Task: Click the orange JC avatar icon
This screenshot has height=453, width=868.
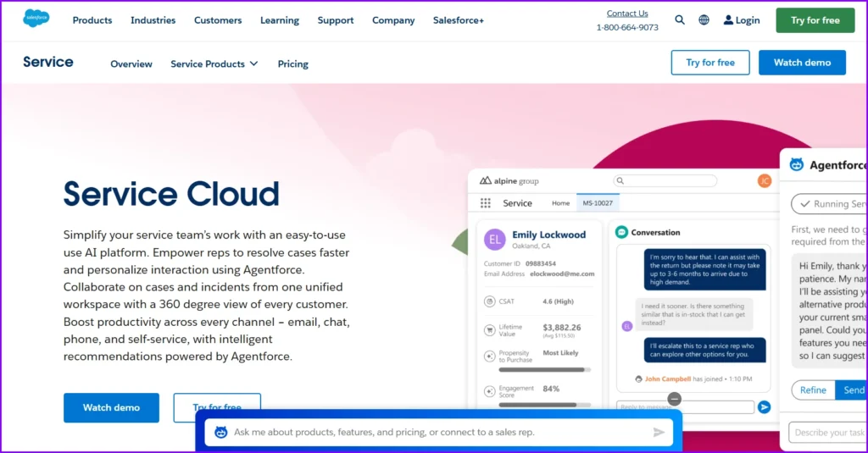Action: coord(764,181)
